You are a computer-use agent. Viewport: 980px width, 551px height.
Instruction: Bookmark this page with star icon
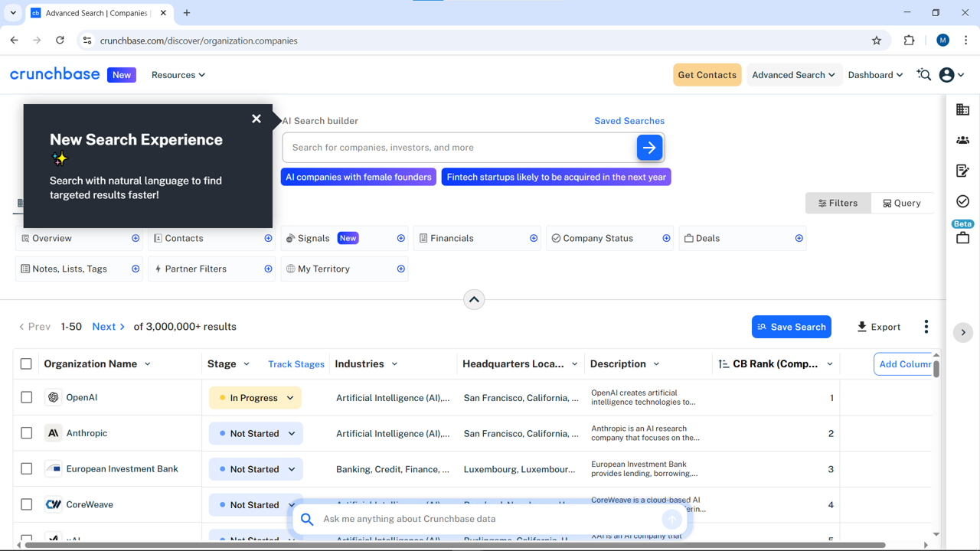pos(877,41)
